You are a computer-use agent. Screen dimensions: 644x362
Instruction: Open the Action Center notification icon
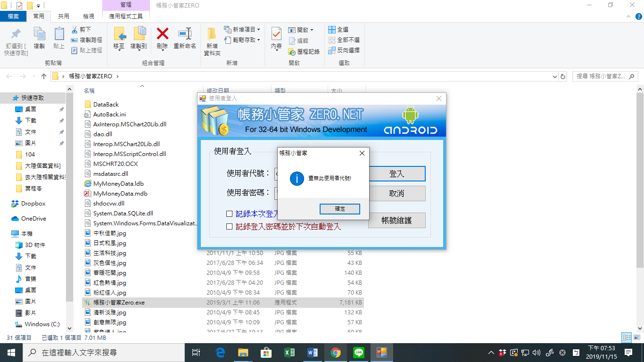tap(628, 353)
